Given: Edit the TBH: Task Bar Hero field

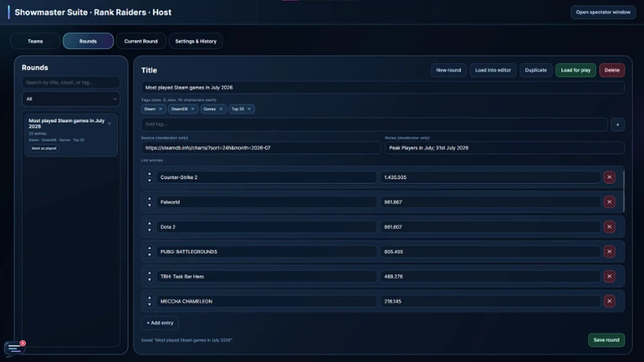Looking at the screenshot, I should tap(266, 276).
